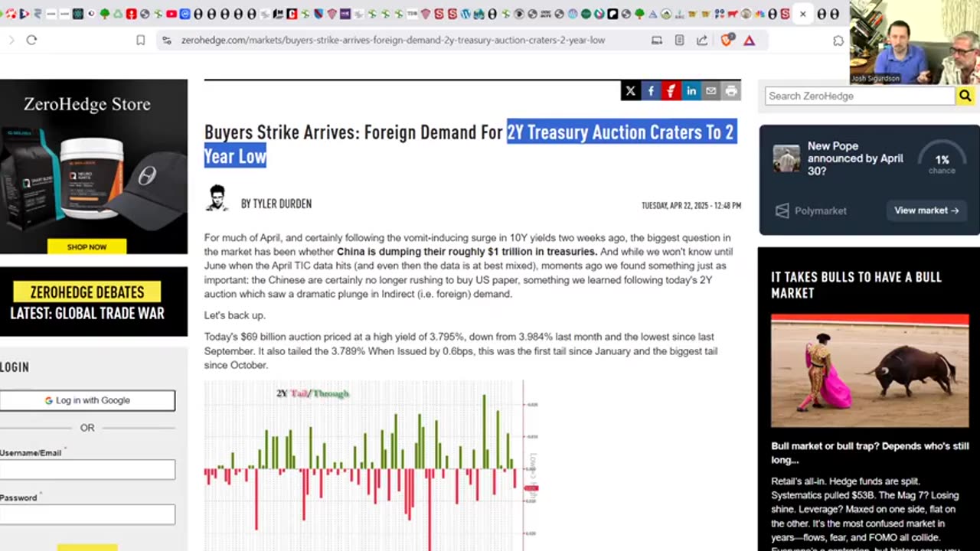Click the 1% chance gauge

[x=942, y=159]
